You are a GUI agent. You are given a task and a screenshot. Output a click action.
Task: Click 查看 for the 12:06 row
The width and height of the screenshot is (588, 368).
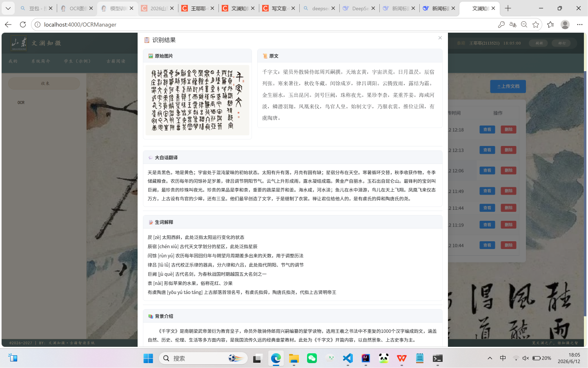coord(487,171)
